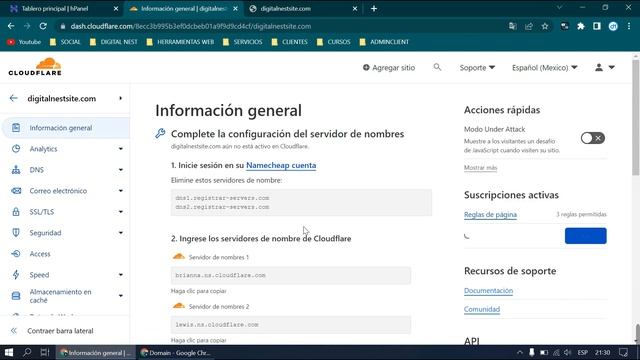
Task: Open the Documentación link
Action: 488,291
